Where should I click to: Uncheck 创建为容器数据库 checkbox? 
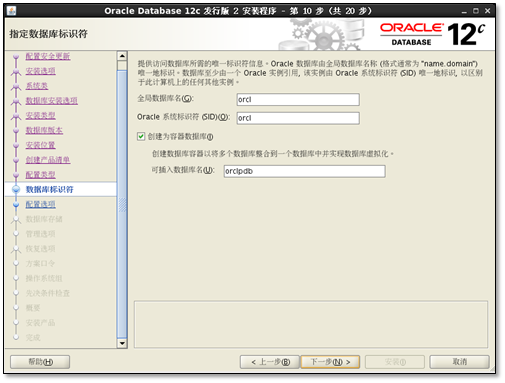pos(141,136)
